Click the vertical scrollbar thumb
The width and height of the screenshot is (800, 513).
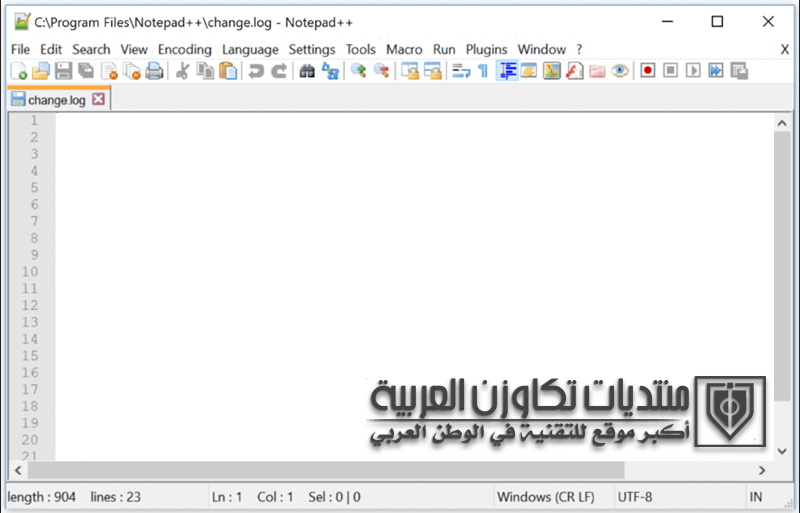click(782, 266)
